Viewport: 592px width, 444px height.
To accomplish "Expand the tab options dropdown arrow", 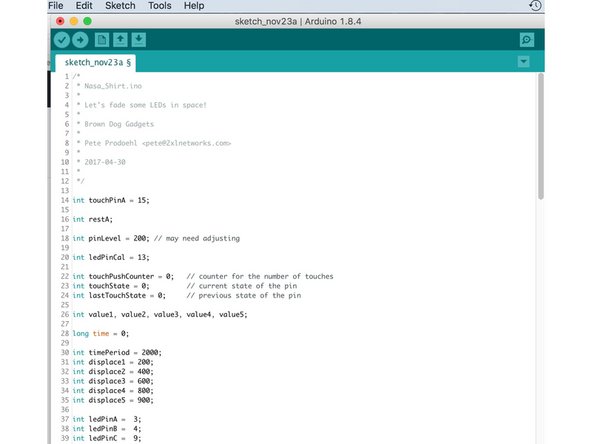I will [523, 62].
